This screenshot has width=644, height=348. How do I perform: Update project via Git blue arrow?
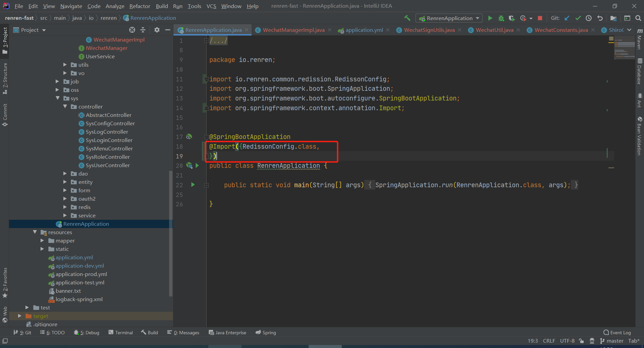tap(567, 18)
